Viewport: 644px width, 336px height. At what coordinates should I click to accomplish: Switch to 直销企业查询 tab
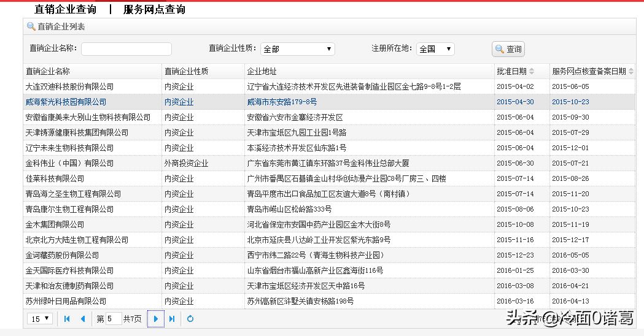(x=65, y=9)
